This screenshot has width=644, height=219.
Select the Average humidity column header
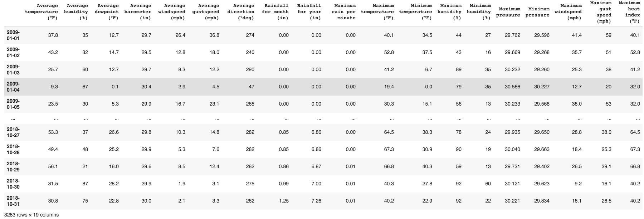(78, 12)
